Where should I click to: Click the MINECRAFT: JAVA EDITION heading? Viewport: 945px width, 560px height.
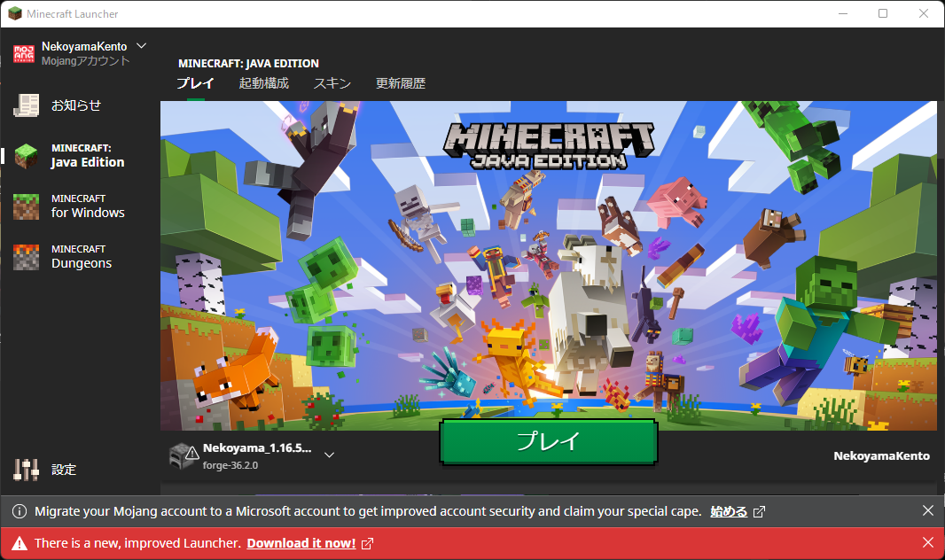point(248,63)
